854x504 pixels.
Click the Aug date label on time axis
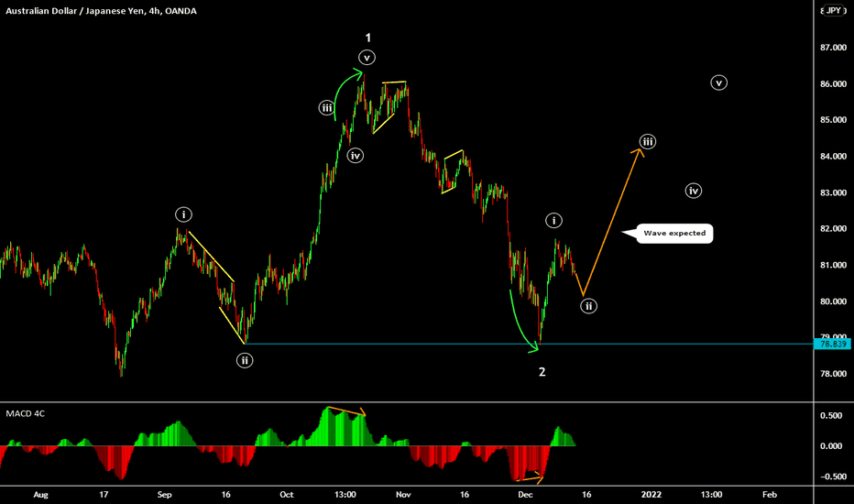pyautogui.click(x=41, y=495)
